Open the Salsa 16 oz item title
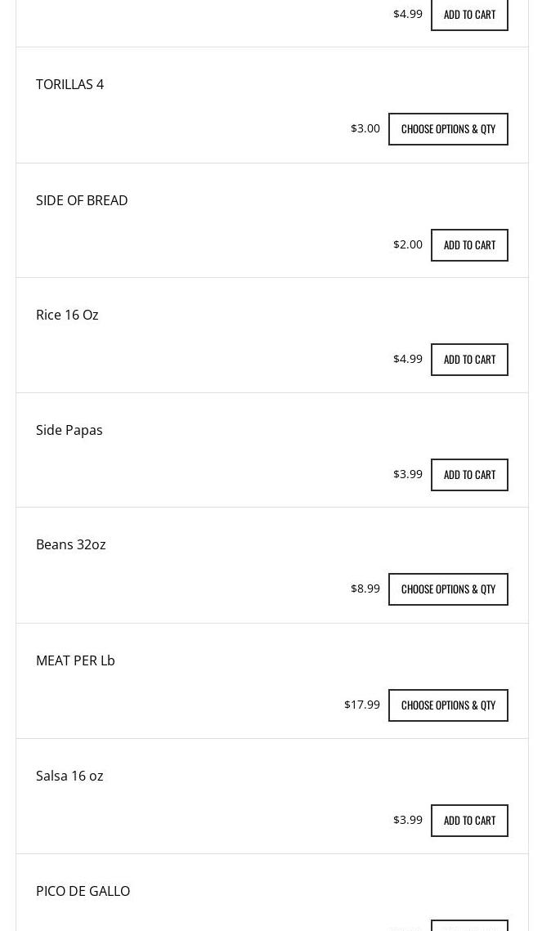560x931 pixels. [x=69, y=776]
